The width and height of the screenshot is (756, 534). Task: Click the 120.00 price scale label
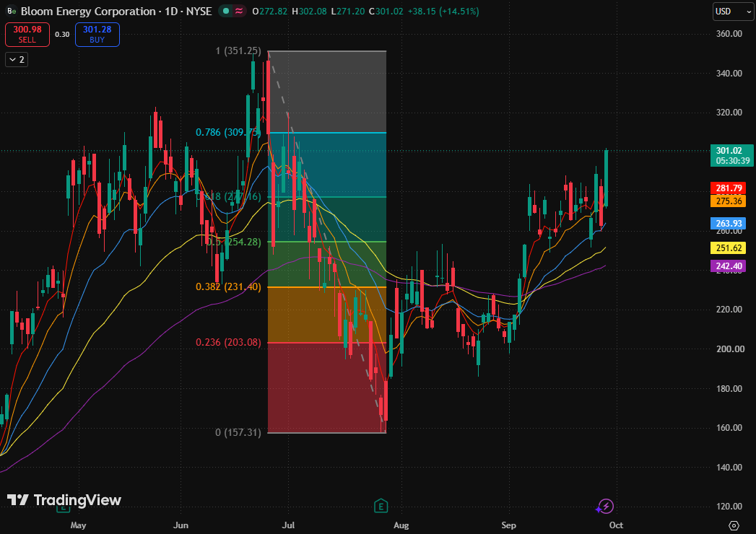click(729, 507)
